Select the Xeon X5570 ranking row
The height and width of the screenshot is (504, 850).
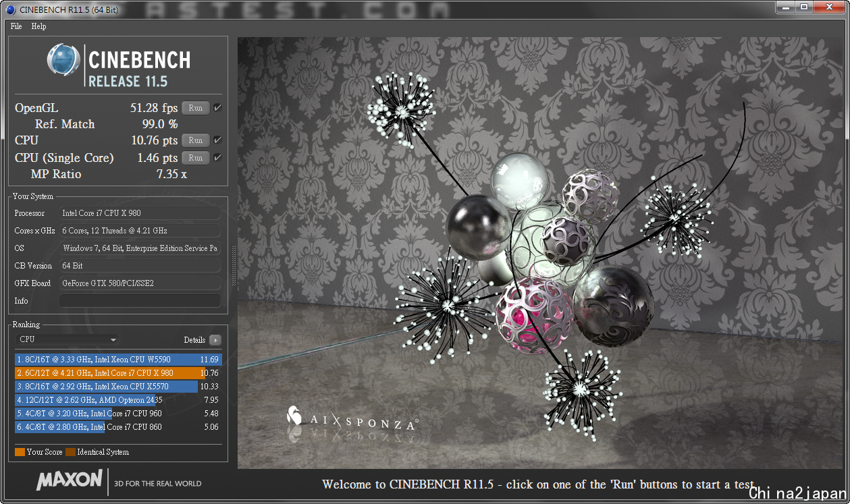click(x=118, y=387)
